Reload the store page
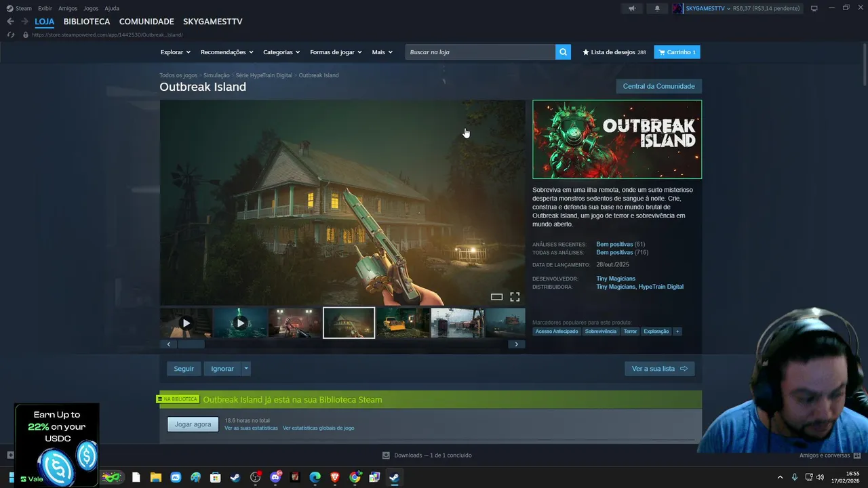868x488 pixels. [10, 35]
